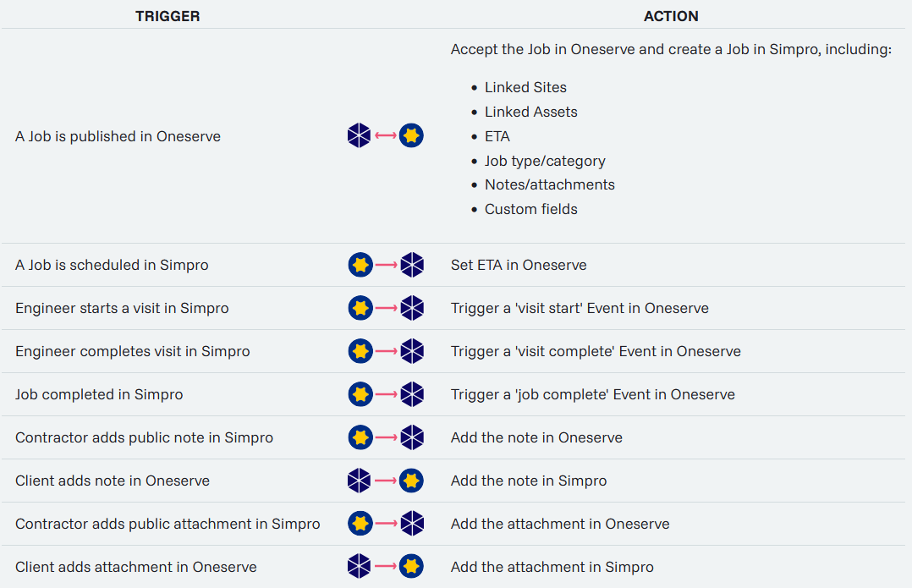Click 'Notes/attachments' bullet item
The width and height of the screenshot is (912, 588).
pyautogui.click(x=549, y=184)
